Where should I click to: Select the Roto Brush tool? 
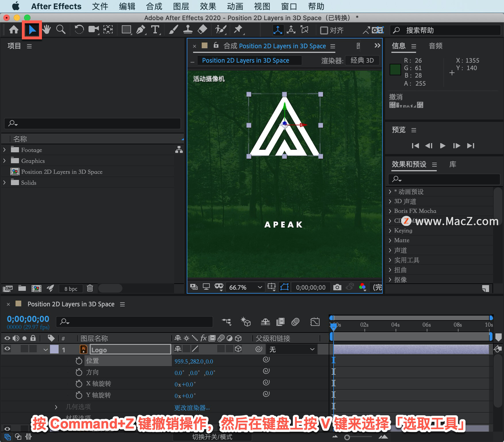(x=221, y=30)
